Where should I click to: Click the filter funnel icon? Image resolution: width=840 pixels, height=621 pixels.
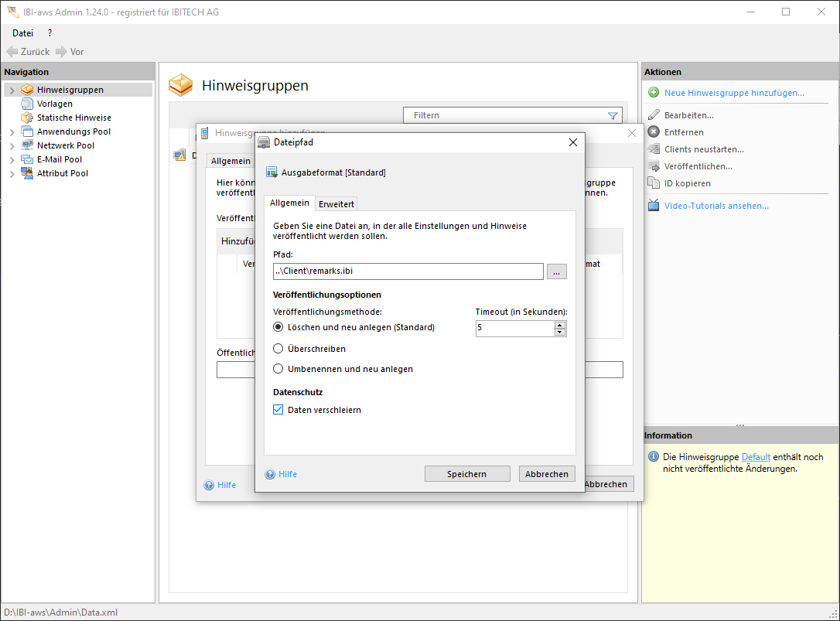613,116
